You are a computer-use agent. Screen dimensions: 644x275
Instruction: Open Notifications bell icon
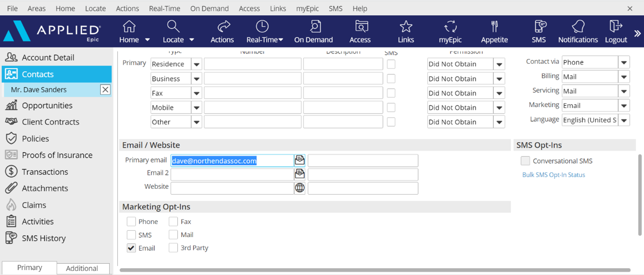point(578,26)
